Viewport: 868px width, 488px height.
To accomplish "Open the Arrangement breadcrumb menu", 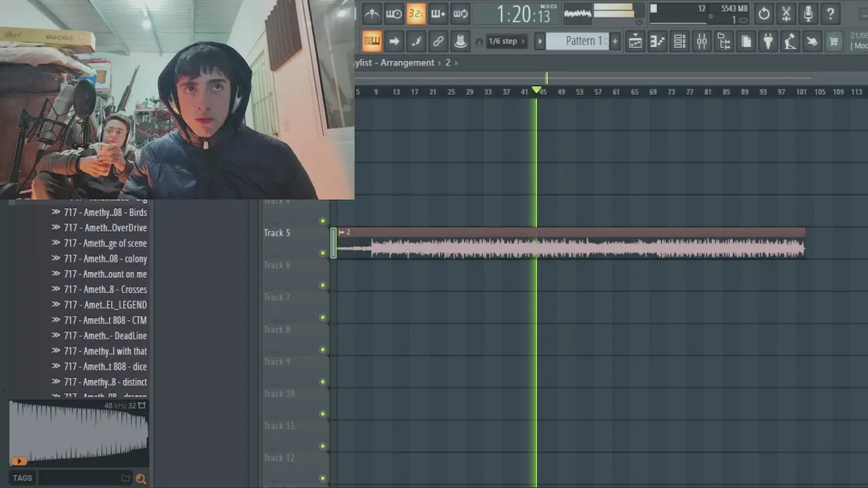I will (x=407, y=62).
